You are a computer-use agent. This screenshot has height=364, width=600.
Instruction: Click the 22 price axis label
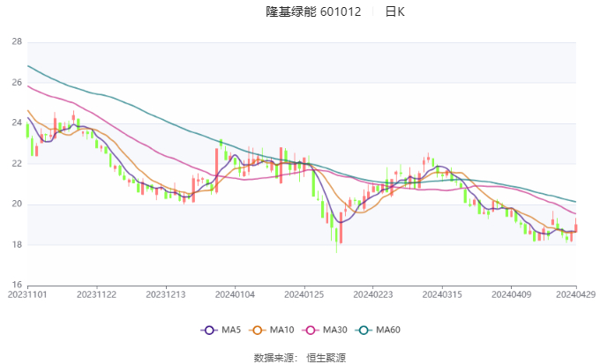(17, 164)
